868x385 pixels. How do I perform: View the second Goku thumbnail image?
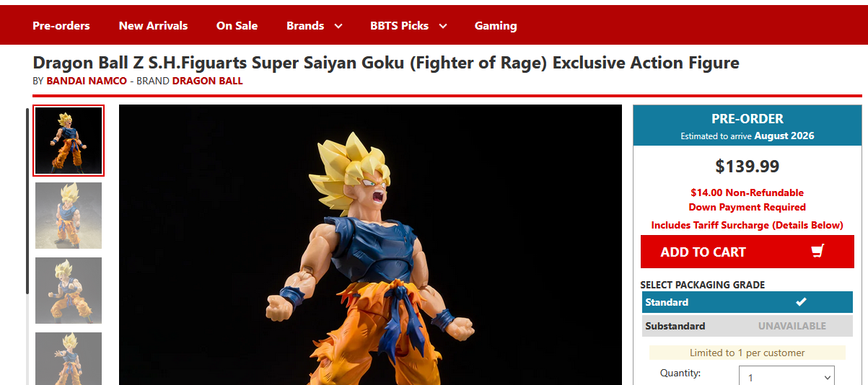pyautogui.click(x=69, y=216)
